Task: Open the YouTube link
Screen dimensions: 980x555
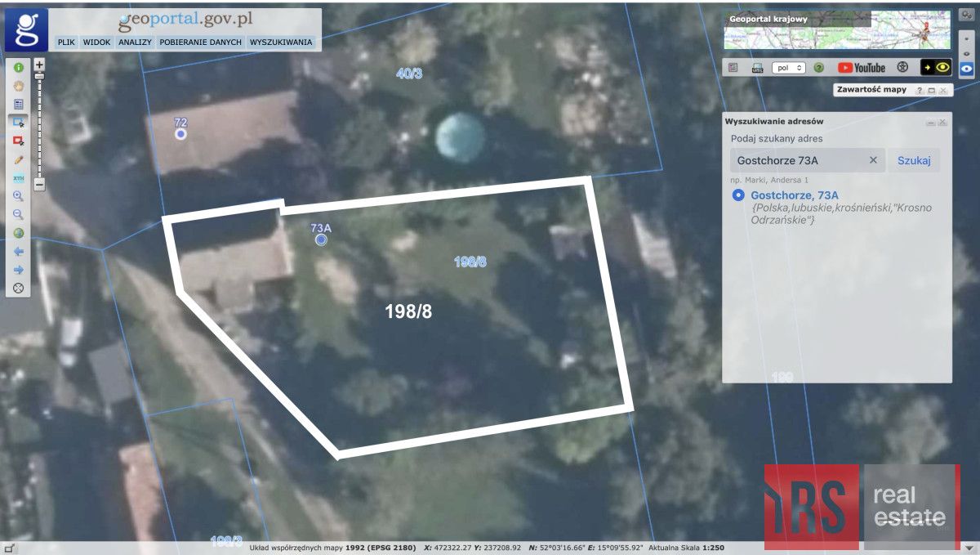Action: (862, 68)
